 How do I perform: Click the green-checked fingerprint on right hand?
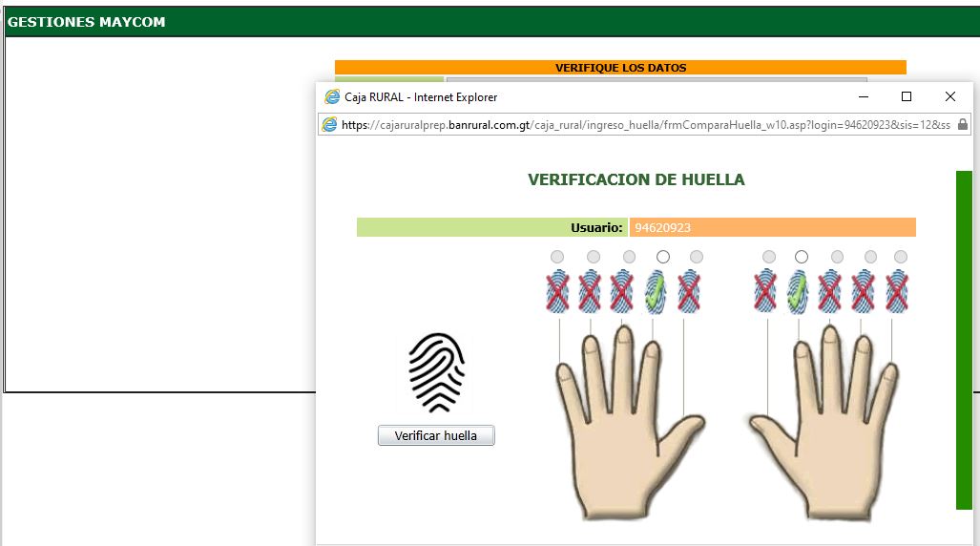(797, 291)
